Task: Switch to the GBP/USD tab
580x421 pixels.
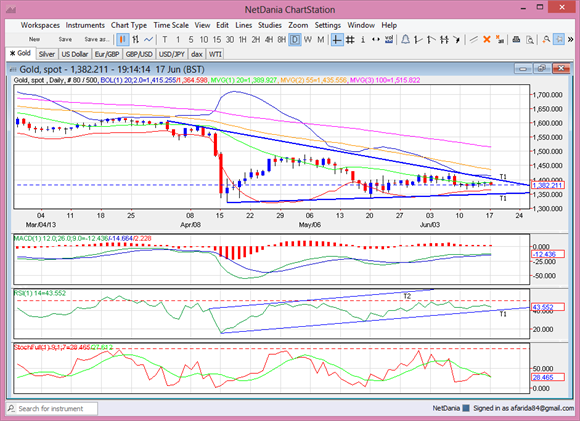Action: click(x=139, y=54)
